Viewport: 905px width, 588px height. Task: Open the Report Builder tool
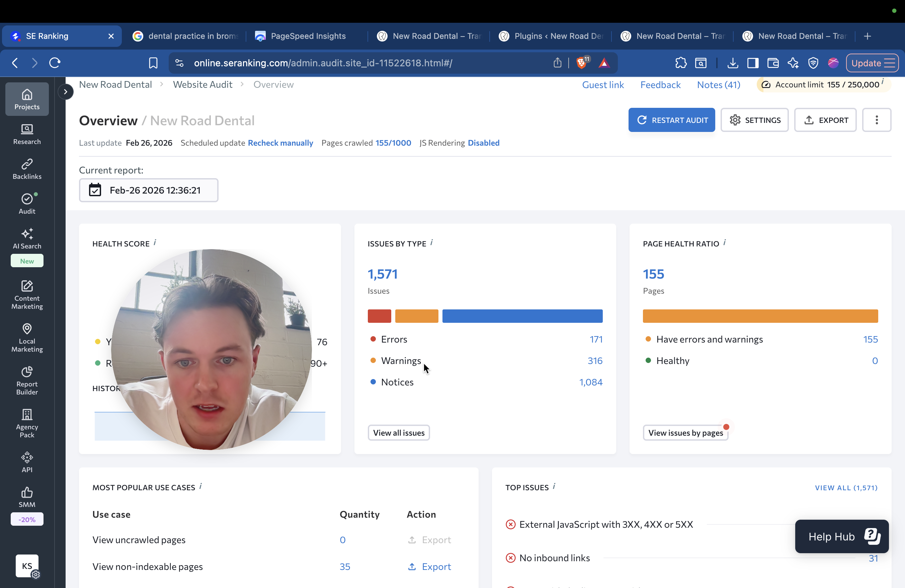(x=27, y=380)
